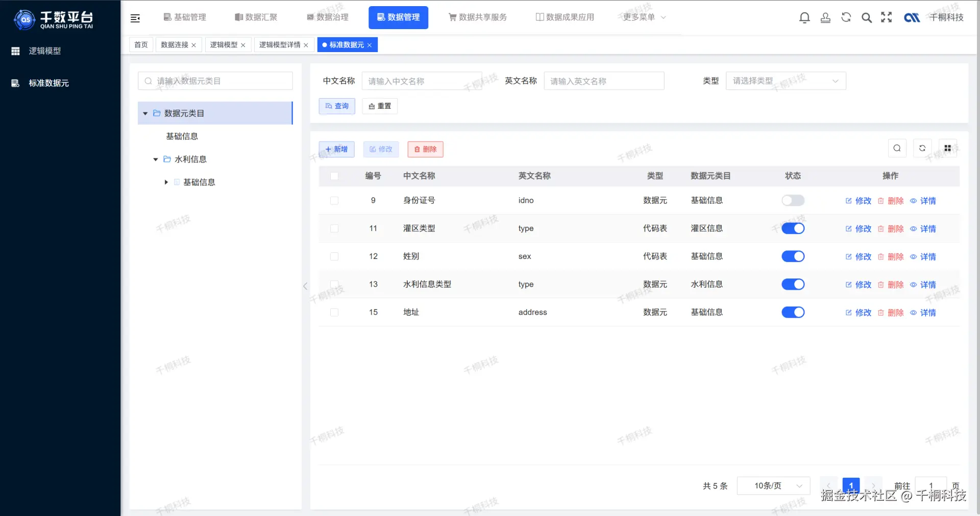980x516 pixels.
Task: Go to previous page arrow
Action: [x=828, y=486]
